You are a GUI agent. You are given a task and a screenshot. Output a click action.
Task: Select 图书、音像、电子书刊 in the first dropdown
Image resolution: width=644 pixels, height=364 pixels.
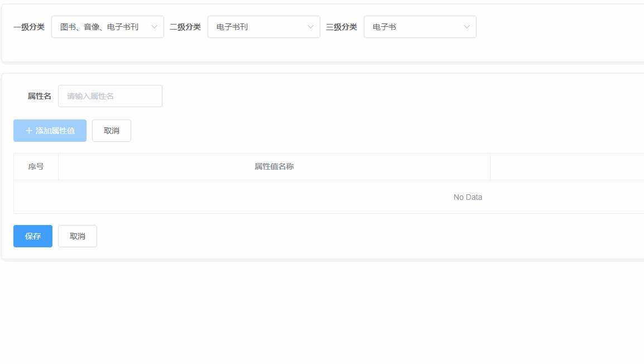click(x=99, y=26)
